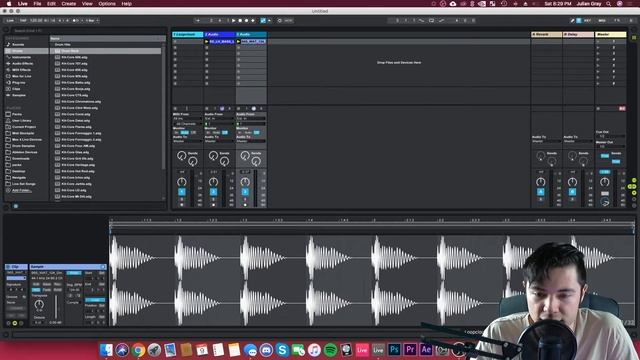This screenshot has height=360, width=640.
Task: Open Audio From dropdown on 3 Audio
Action: point(251,119)
